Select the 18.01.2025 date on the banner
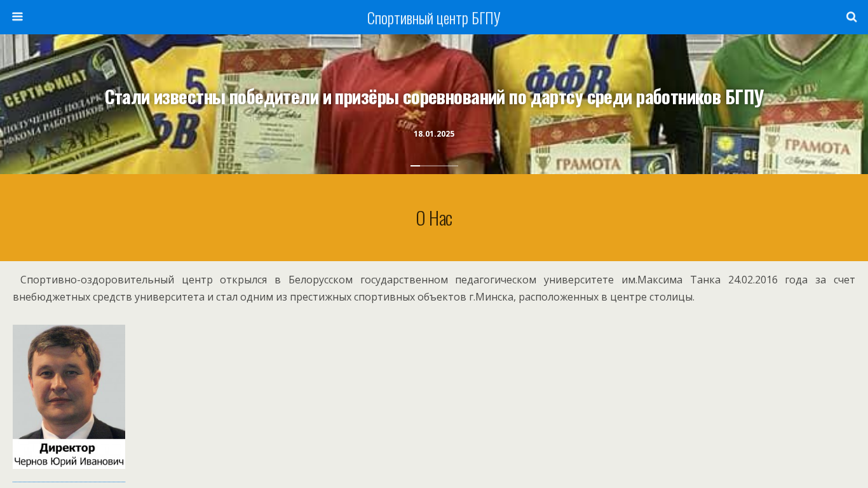 coord(434,134)
